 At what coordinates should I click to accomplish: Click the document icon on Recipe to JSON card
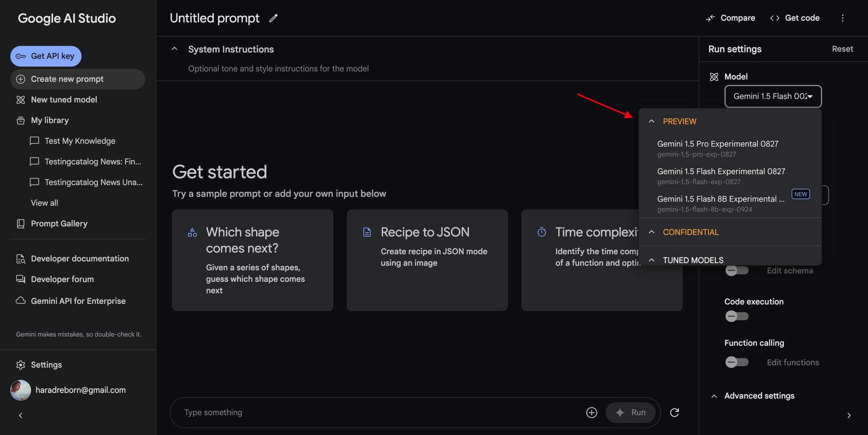tap(367, 232)
